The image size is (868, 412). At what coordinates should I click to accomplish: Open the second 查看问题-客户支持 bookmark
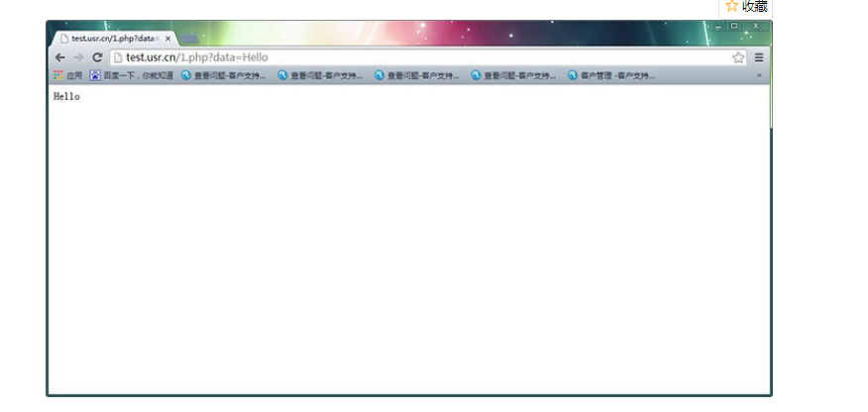pyautogui.click(x=320, y=75)
